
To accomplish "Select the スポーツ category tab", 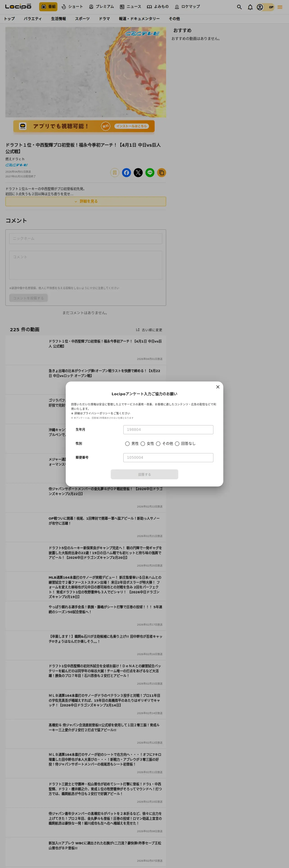I will (x=82, y=19).
